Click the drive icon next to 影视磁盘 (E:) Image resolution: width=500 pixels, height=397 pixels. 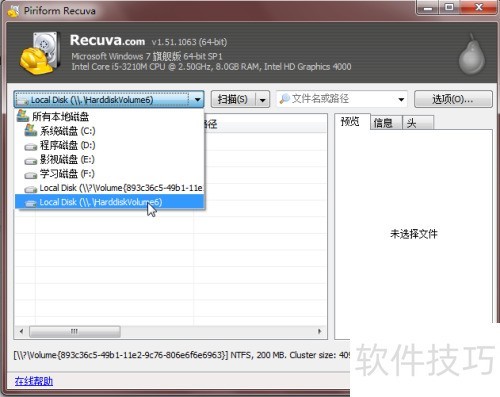[x=31, y=161]
